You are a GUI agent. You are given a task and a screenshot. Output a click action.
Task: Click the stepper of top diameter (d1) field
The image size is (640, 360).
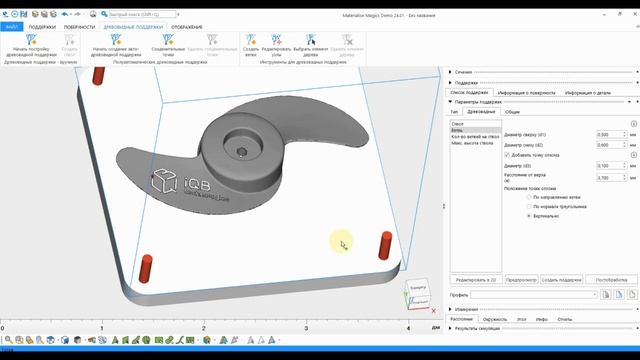point(624,134)
